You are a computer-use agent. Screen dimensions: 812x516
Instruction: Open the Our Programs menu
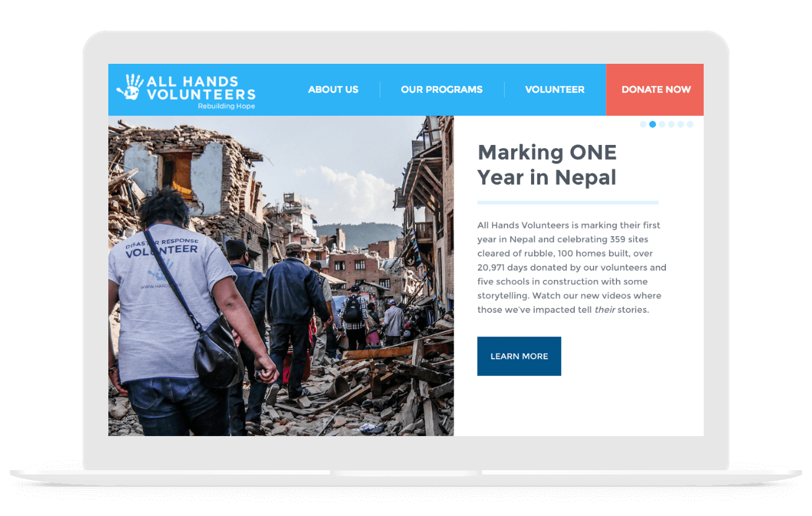[441, 90]
